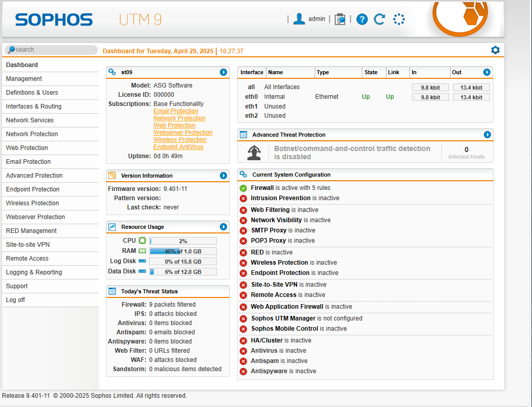The height and width of the screenshot is (407, 532).
Task: Open the live log clipboard icon
Action: click(340, 19)
